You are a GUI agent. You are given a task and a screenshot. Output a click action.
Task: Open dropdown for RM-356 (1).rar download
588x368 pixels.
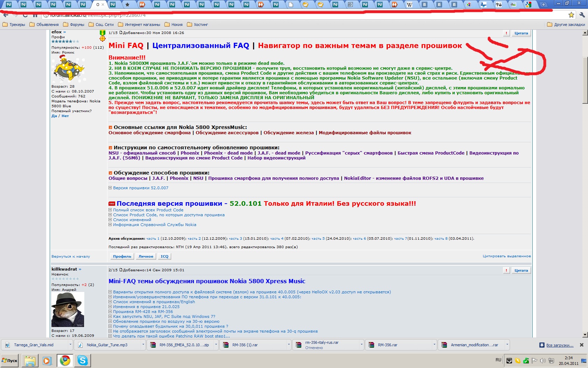click(289, 345)
